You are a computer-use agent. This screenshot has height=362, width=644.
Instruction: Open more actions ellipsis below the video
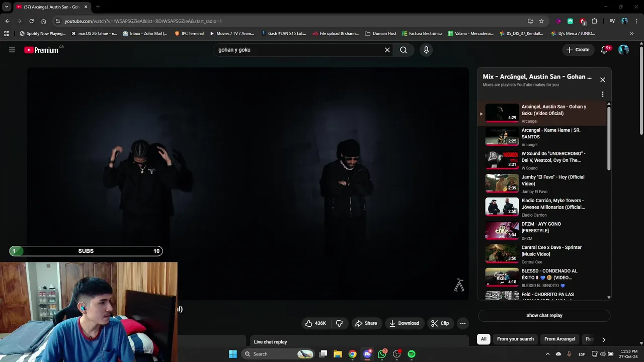[x=463, y=323]
